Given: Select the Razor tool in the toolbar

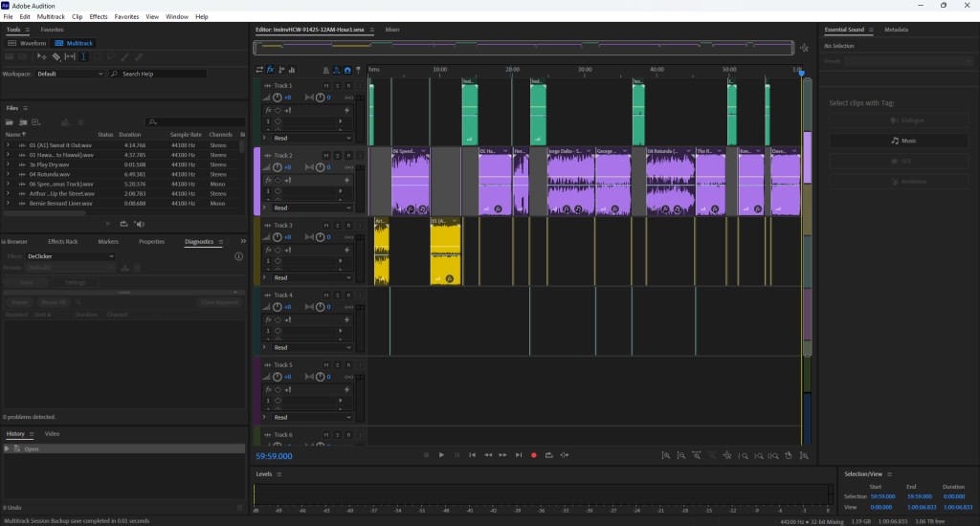Looking at the screenshot, I should point(56,57).
